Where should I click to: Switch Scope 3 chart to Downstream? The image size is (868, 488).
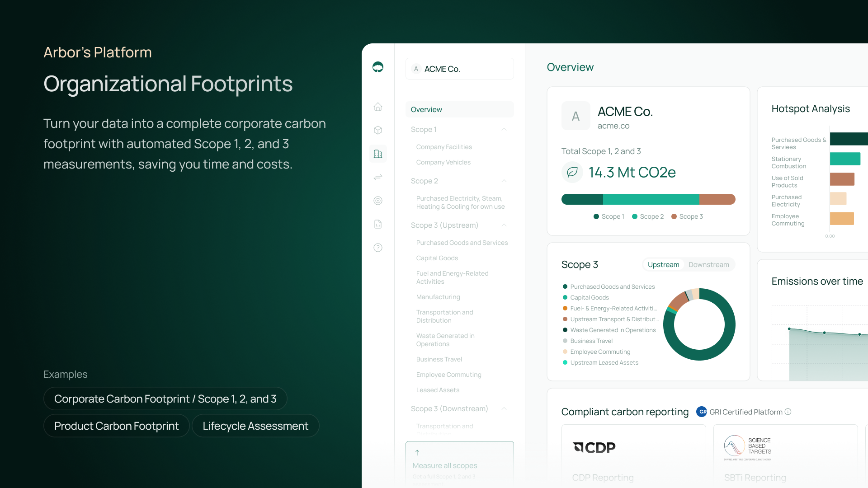tap(708, 265)
